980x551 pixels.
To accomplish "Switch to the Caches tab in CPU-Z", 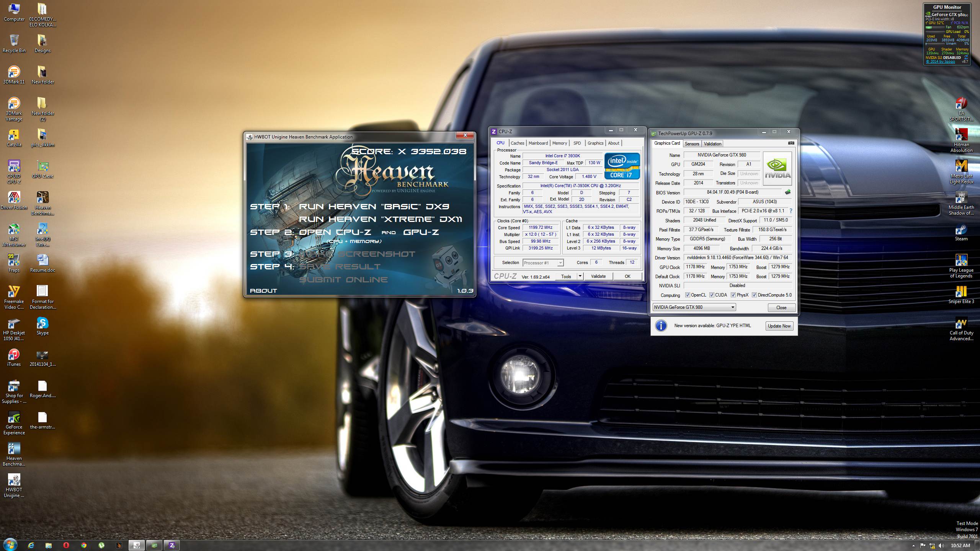I will [x=518, y=143].
